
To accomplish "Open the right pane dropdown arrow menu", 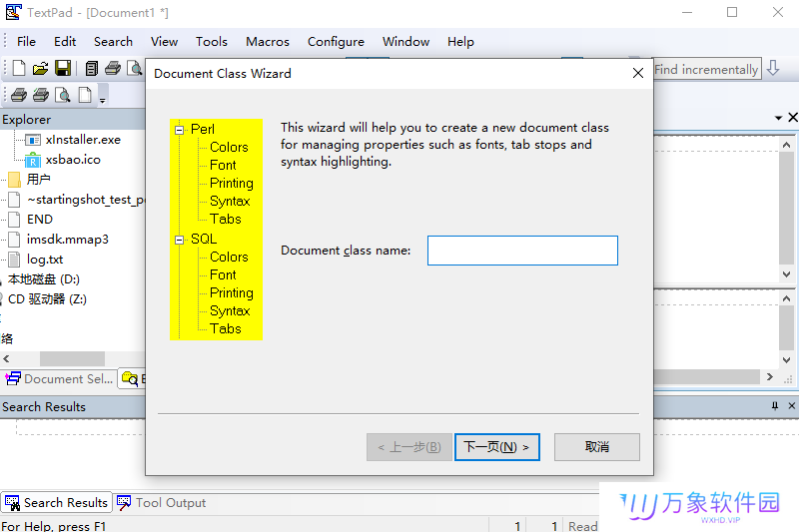I will coord(778,118).
